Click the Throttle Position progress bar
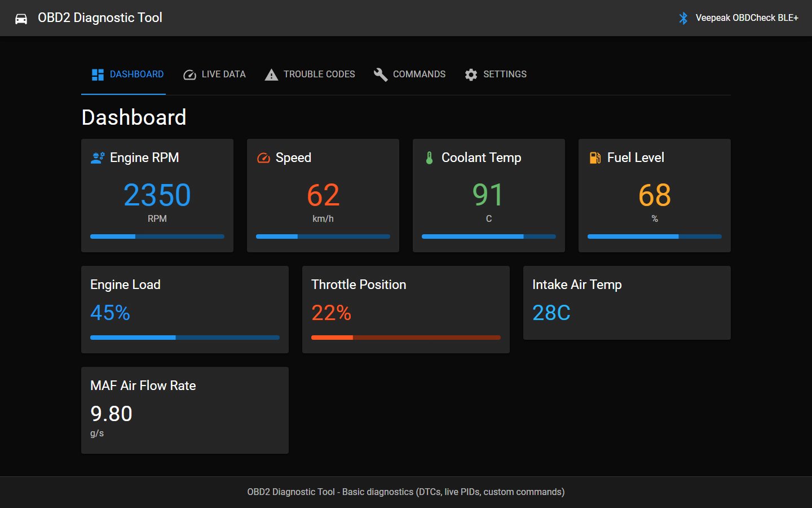Viewport: 812px width, 508px height. [406, 338]
